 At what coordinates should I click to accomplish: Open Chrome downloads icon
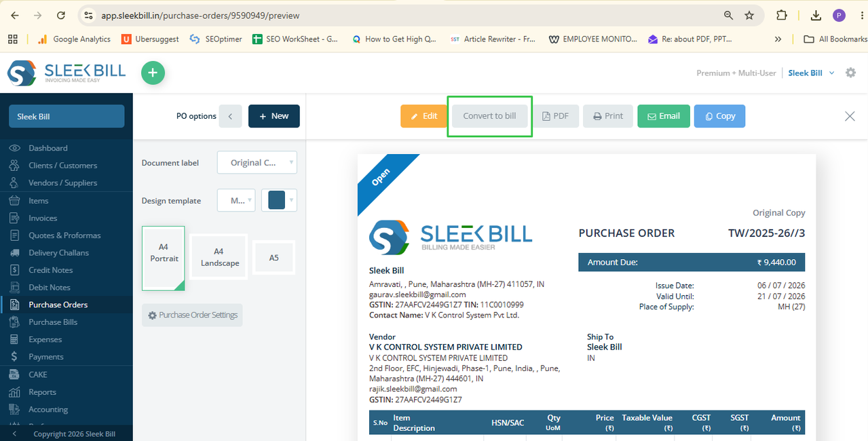pos(816,15)
